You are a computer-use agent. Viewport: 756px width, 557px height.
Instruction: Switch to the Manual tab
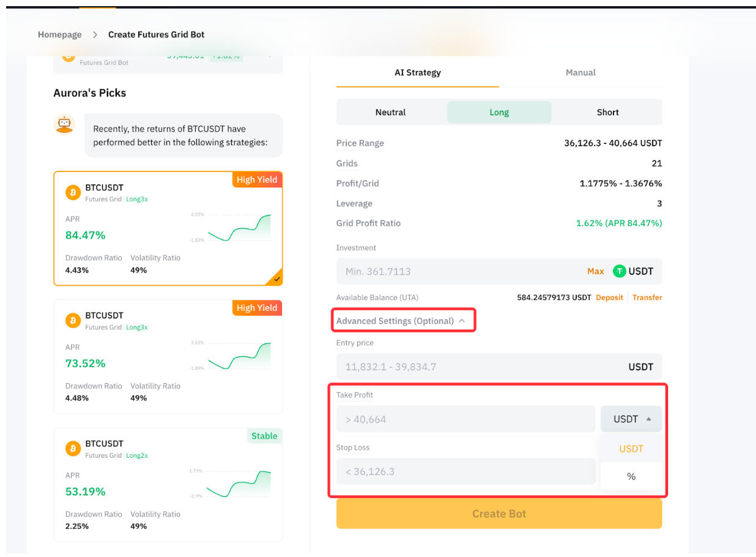580,73
